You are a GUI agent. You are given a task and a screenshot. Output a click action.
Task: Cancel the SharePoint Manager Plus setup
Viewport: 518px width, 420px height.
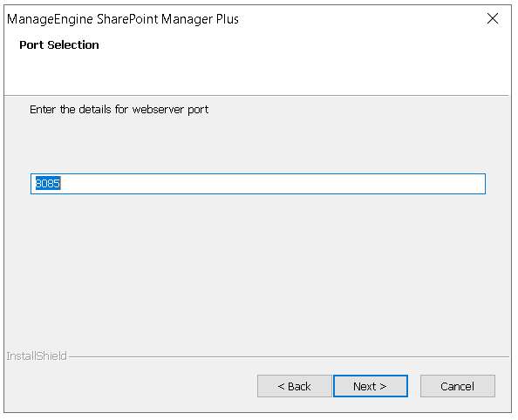click(458, 386)
